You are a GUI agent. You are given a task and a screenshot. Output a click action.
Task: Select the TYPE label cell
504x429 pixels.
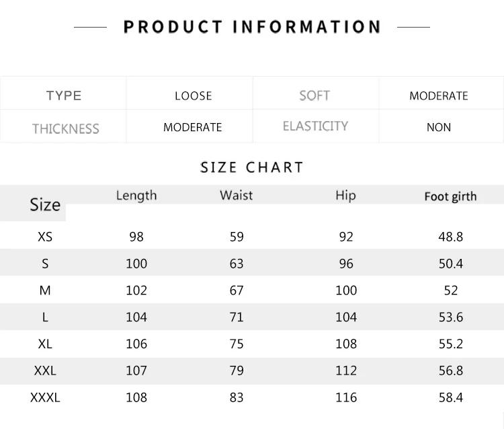pos(64,95)
